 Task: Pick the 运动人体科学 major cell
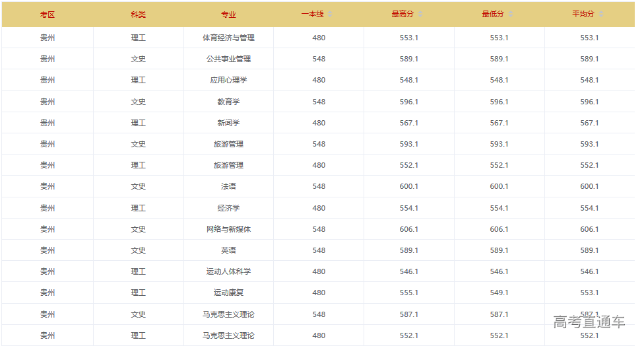(x=228, y=271)
